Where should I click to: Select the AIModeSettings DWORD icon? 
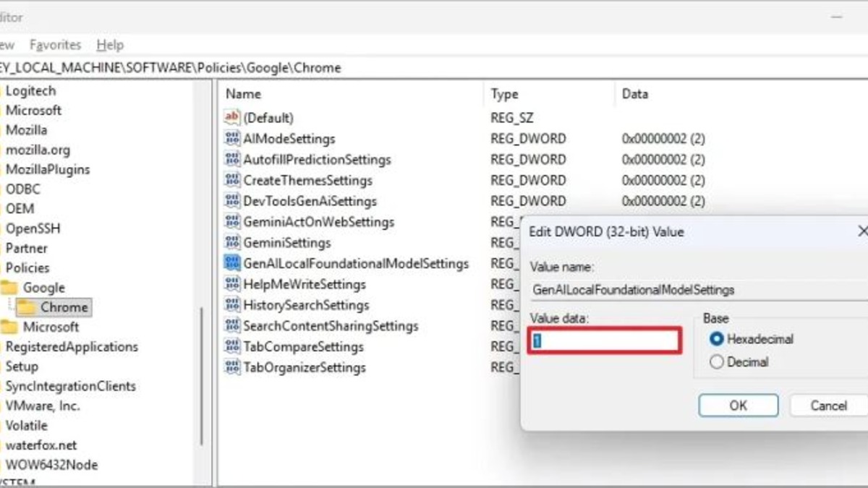coord(231,138)
